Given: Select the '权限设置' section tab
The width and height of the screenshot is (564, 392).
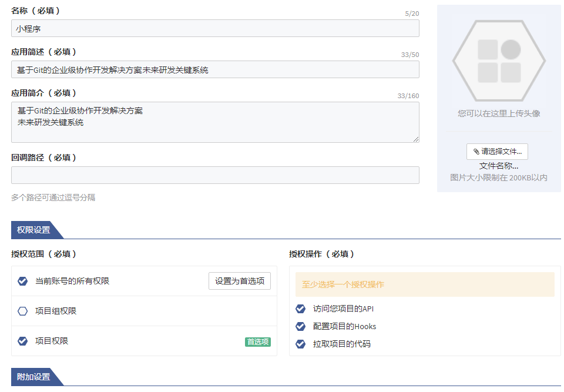Looking at the screenshot, I should [x=33, y=230].
